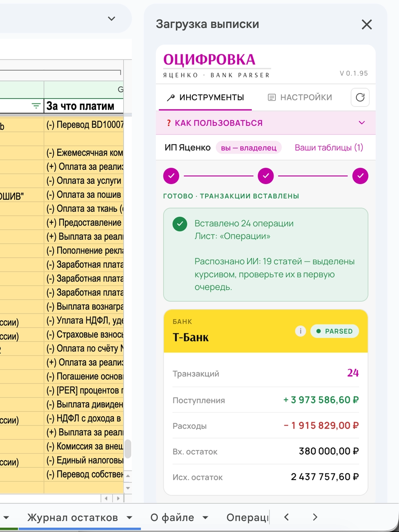Viewport: 399px width, 532px height.
Task: Select cell (-) Оплата по счёту
Action: (84, 348)
